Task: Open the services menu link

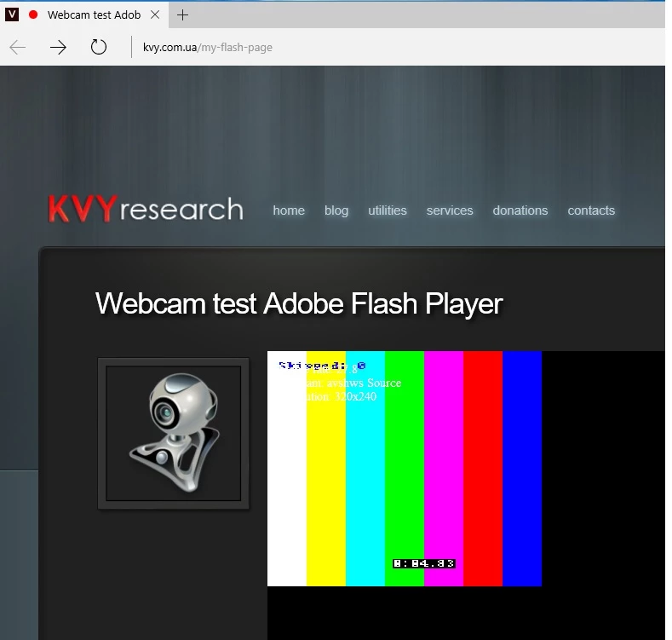Action: click(x=450, y=210)
